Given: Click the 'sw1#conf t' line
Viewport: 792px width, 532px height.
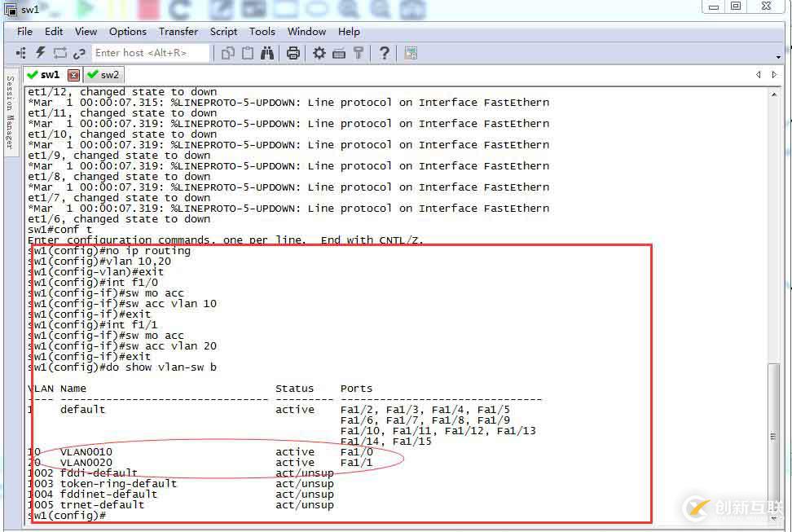Looking at the screenshot, I should (x=60, y=230).
